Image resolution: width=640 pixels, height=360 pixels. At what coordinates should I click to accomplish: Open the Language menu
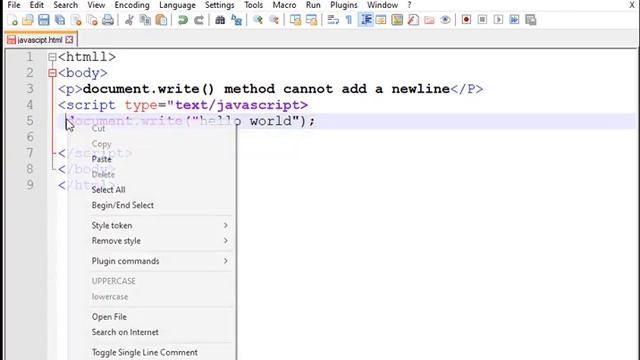click(177, 5)
